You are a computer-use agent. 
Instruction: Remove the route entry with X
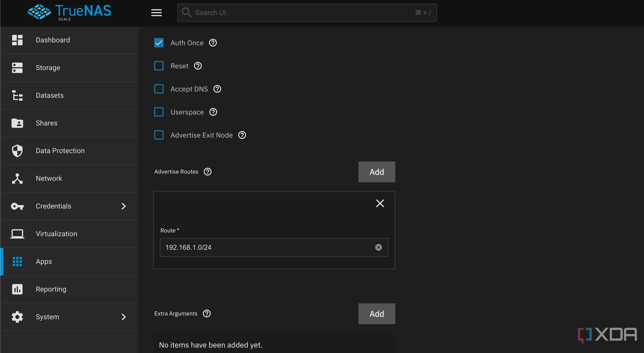(x=380, y=203)
